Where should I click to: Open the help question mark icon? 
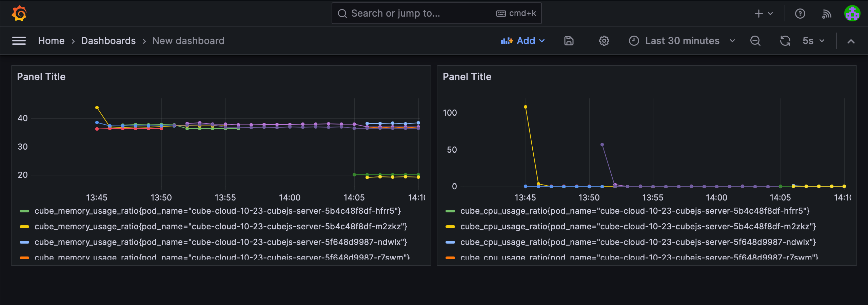point(800,14)
